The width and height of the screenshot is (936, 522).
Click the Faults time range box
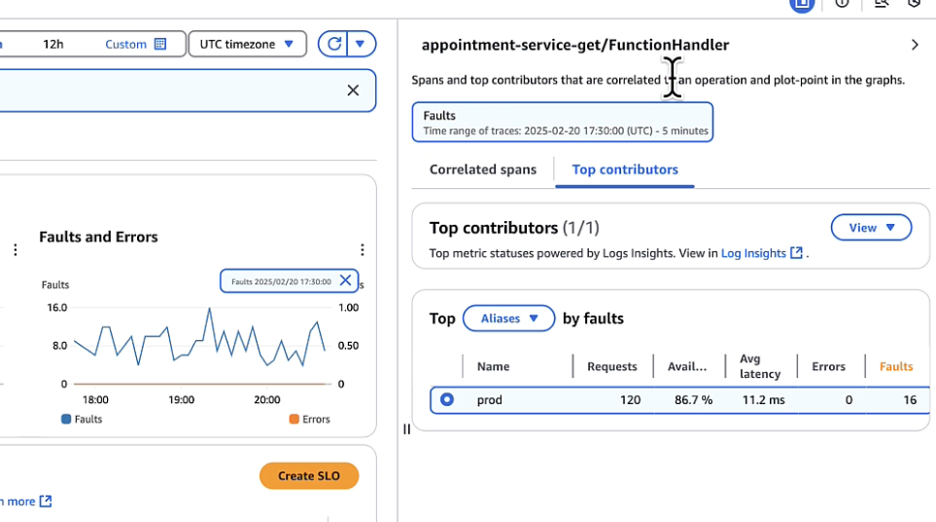click(x=562, y=122)
